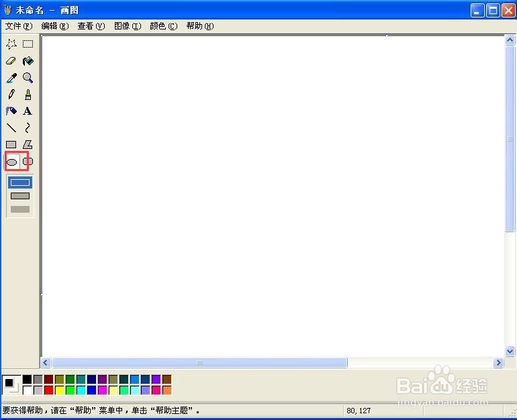This screenshot has height=420, width=517.
Task: Click the vertical scrollbar up arrow
Action: 510,40
